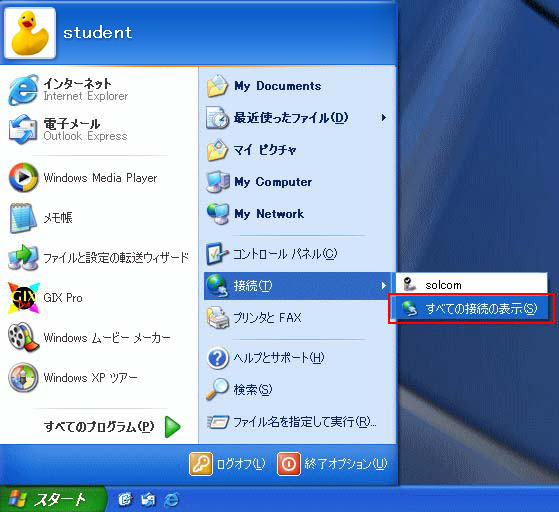The width and height of the screenshot is (559, 512).
Task: Click the My Documents label
Action: coord(278,86)
